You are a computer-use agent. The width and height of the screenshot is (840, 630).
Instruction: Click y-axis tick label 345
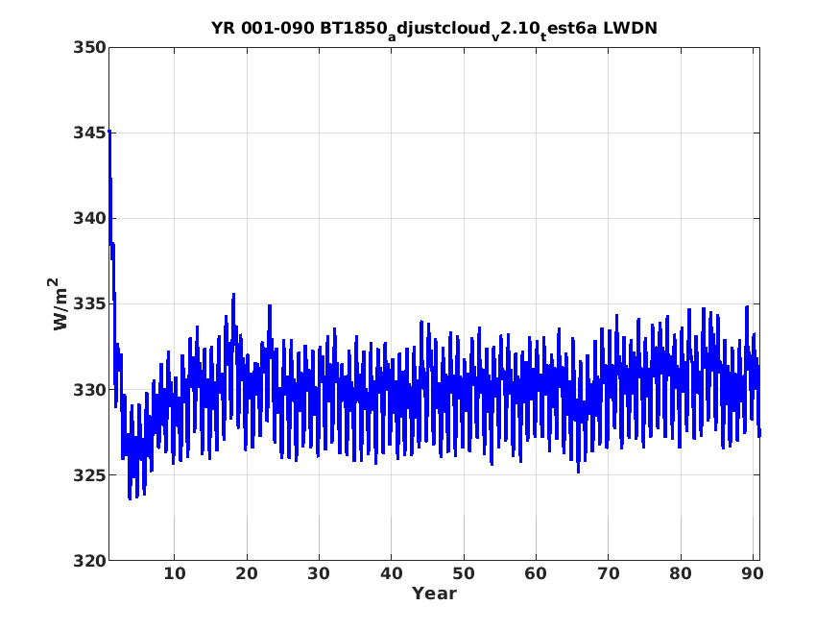[x=89, y=133]
